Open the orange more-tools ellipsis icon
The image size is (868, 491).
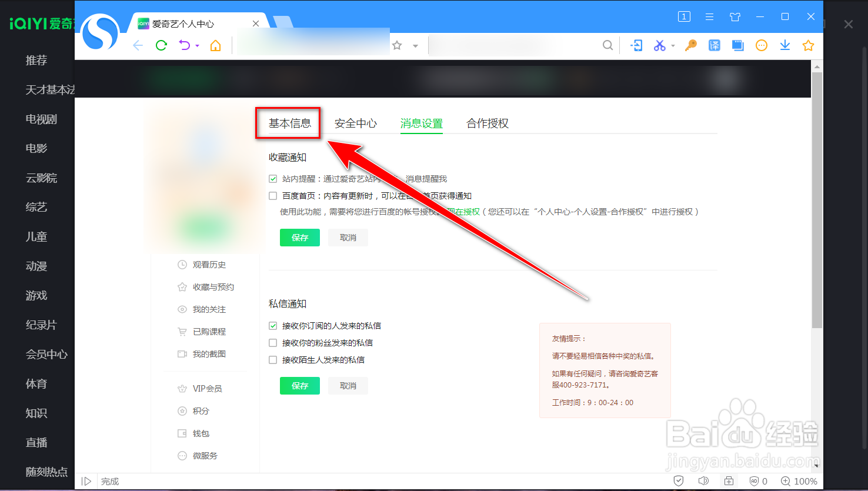762,45
